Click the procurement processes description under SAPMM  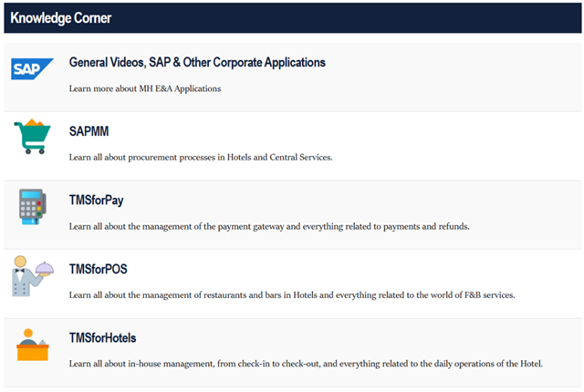201,158
